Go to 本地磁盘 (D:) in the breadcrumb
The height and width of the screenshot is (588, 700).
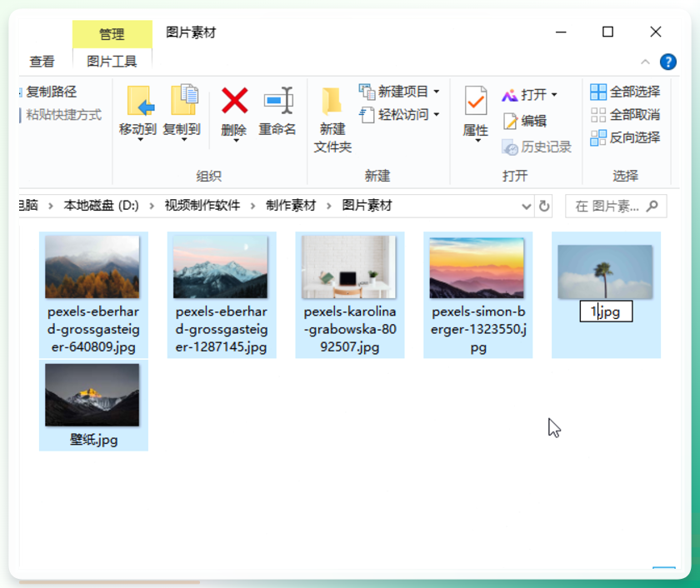(x=101, y=206)
